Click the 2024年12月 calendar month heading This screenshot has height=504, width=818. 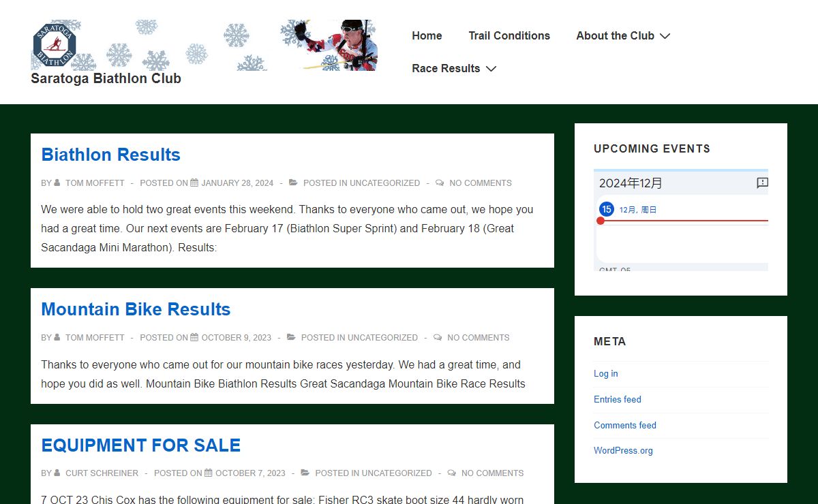[x=631, y=183]
